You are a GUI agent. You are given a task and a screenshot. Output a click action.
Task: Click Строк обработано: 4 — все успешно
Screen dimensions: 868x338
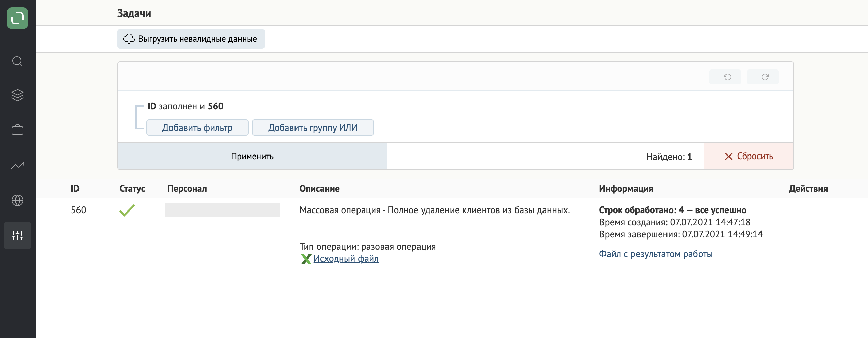click(x=673, y=210)
